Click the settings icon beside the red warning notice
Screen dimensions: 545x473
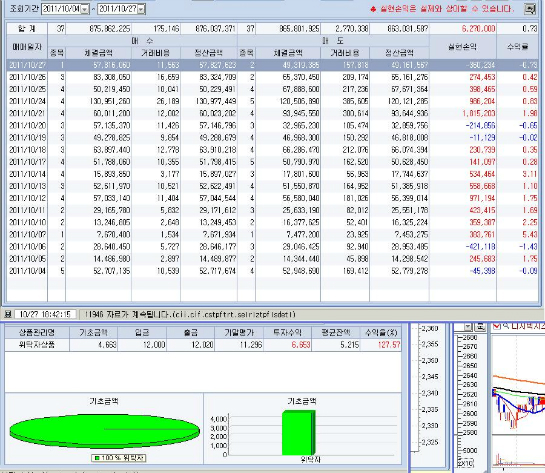click(x=530, y=9)
